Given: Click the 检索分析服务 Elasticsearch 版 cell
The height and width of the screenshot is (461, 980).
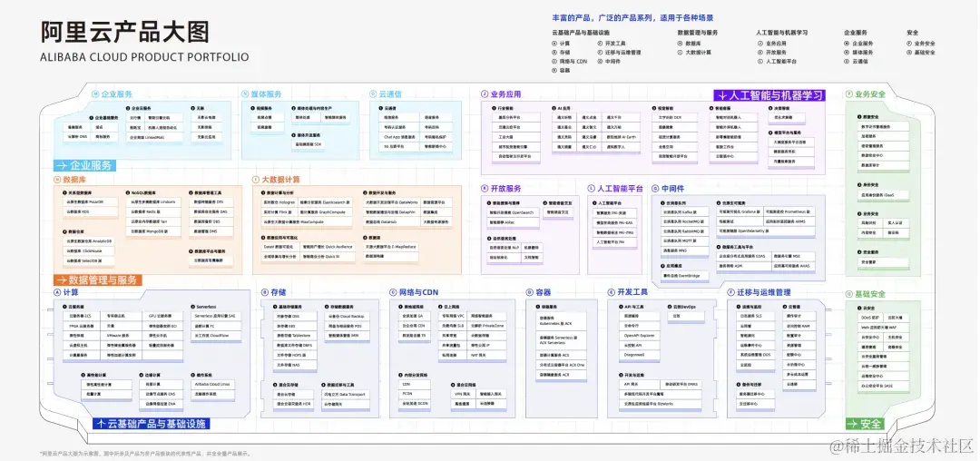Looking at the screenshot, I should (324, 202).
